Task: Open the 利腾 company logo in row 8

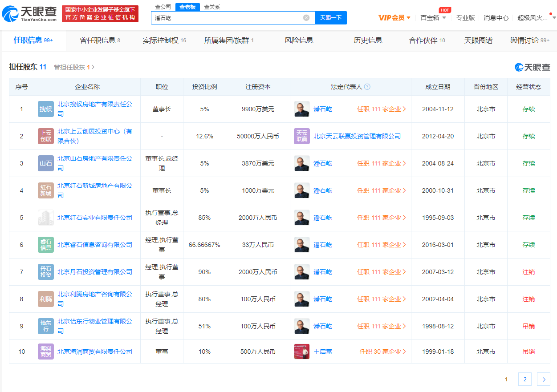Action: [46, 299]
